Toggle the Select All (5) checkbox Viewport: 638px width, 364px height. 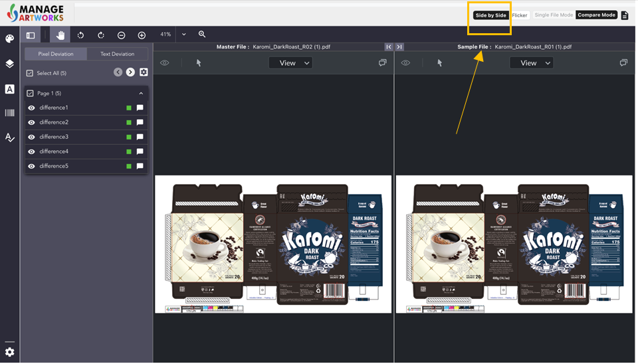click(30, 74)
